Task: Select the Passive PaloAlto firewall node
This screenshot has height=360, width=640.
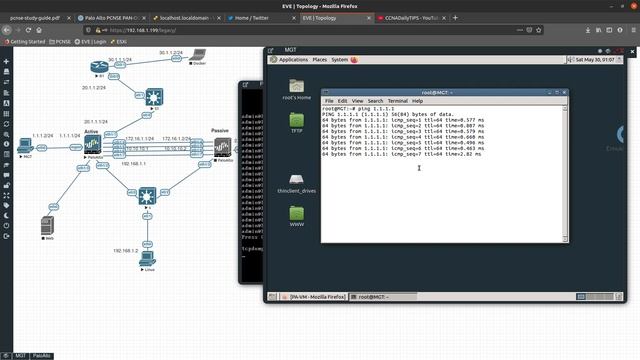Action: [x=222, y=148]
